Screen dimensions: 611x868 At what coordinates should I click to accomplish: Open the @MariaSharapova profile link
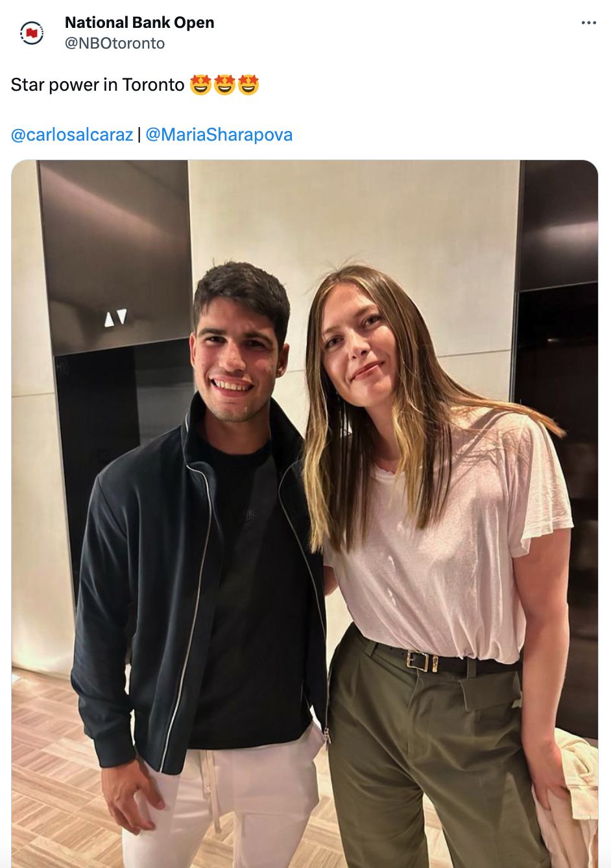pyautogui.click(x=219, y=134)
